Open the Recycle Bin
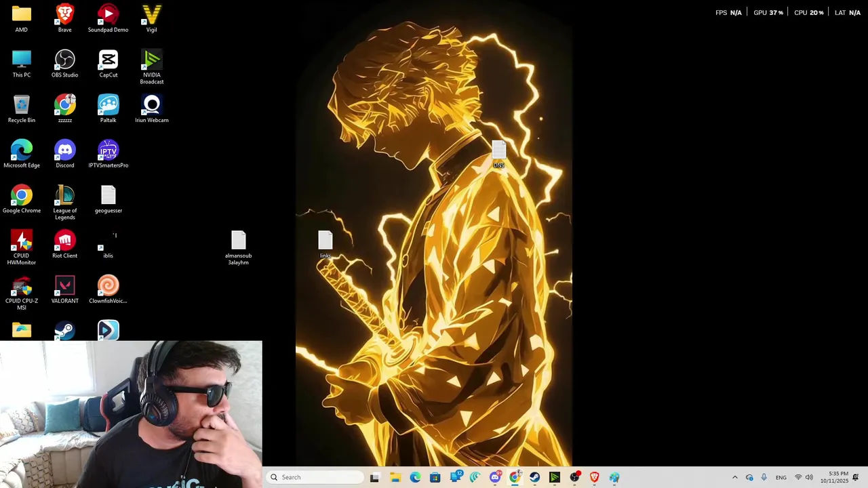Screen dimensions: 868x488 click(22, 110)
